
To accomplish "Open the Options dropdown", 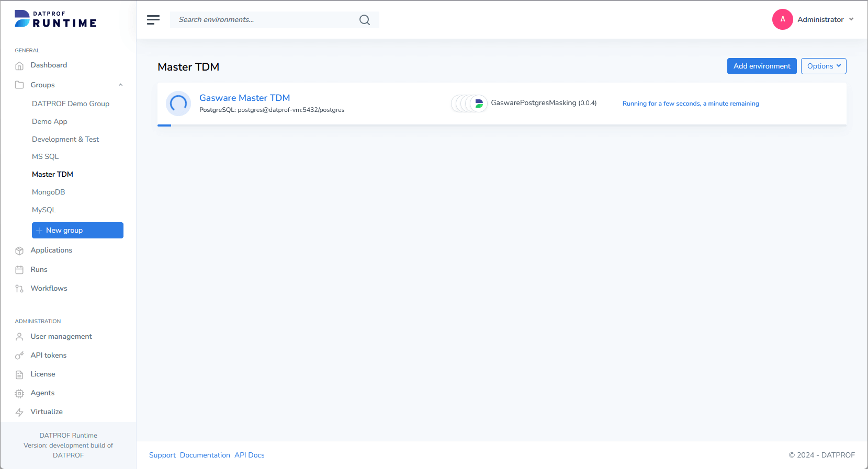I will pyautogui.click(x=823, y=66).
